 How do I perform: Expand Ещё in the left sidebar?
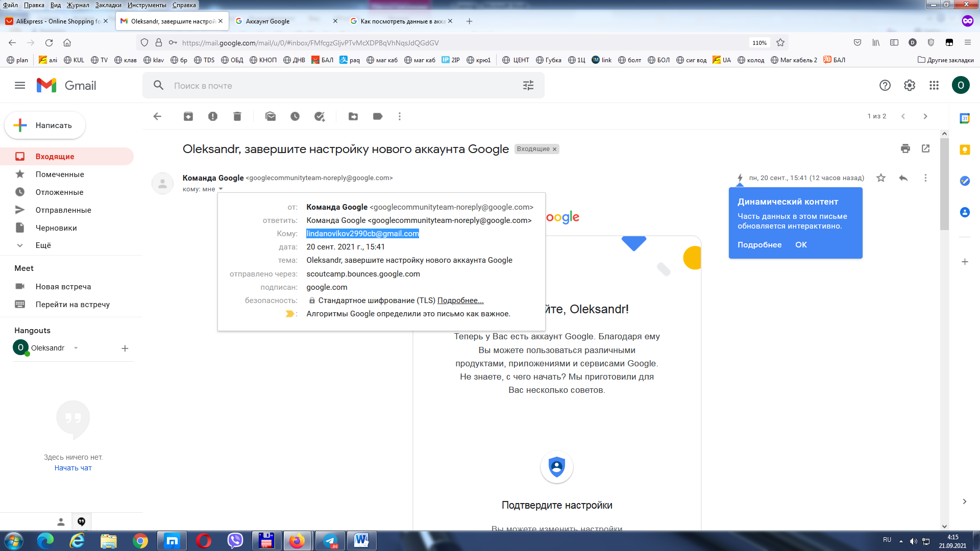coord(43,245)
